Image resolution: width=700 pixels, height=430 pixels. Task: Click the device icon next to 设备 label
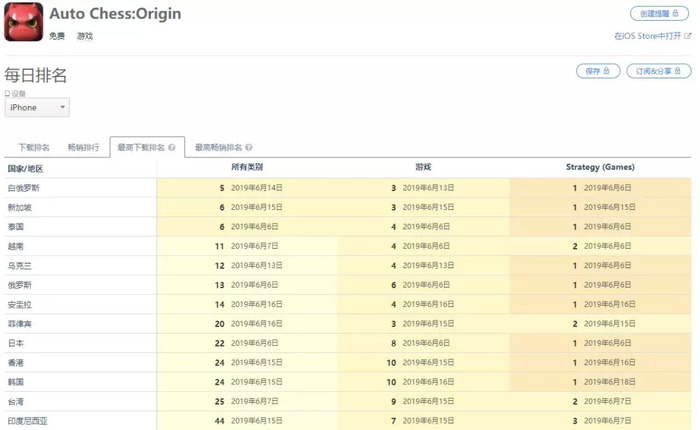click(x=7, y=93)
